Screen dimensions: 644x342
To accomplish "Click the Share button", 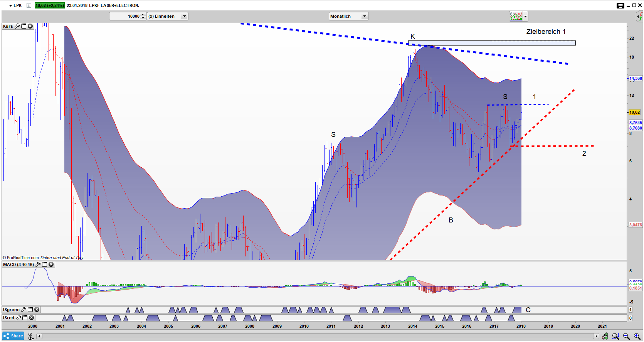I will 13,336.
